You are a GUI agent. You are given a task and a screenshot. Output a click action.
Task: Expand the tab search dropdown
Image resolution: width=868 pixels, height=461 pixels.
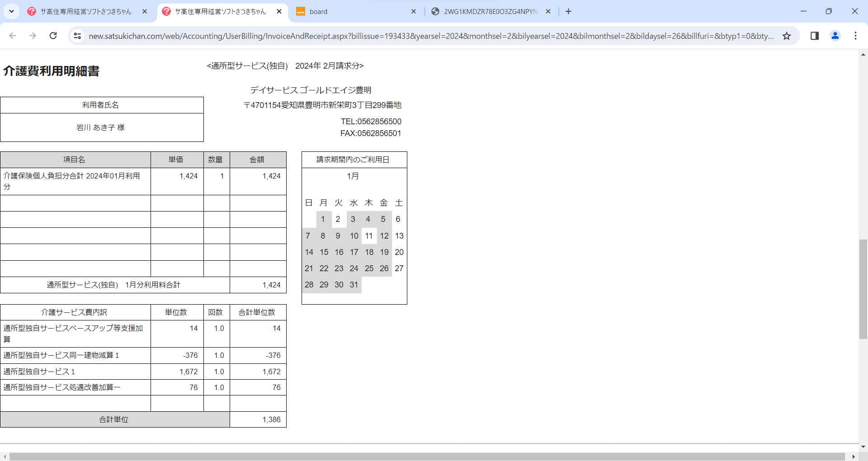(x=11, y=11)
